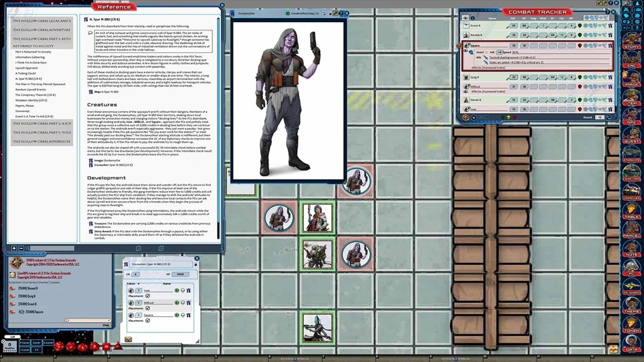Image resolution: width=644 pixels, height=362 pixels.
Task: Expand The Hollow Cabal Adventure section
Action: coord(42,30)
